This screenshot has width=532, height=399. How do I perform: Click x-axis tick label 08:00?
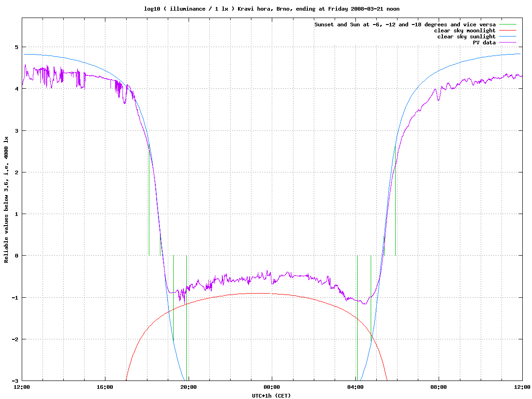[439, 387]
